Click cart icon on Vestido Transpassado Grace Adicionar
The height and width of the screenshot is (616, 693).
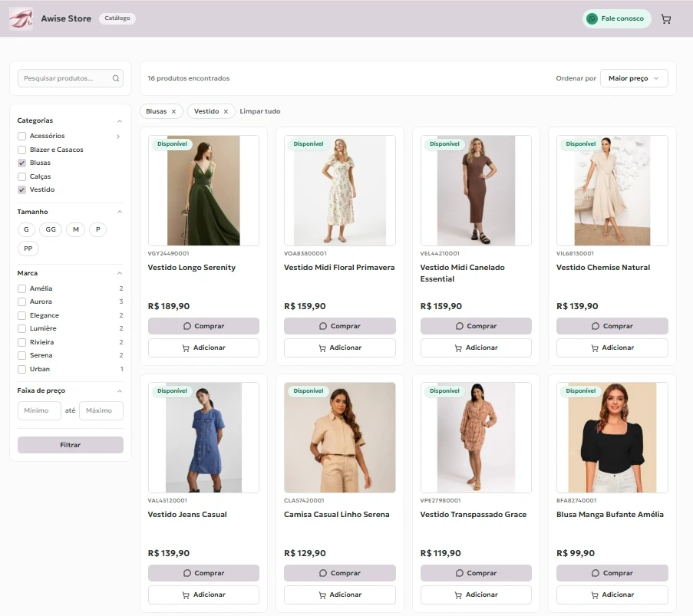click(x=458, y=595)
